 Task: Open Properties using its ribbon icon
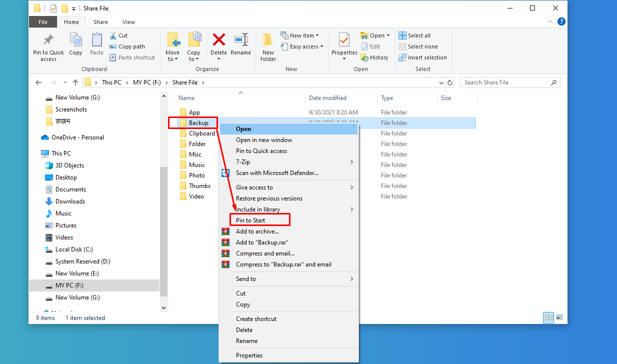pos(343,45)
